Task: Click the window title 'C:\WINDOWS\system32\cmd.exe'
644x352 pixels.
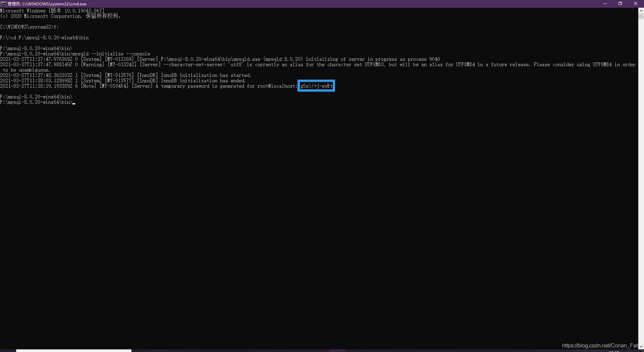Action: click(x=54, y=4)
